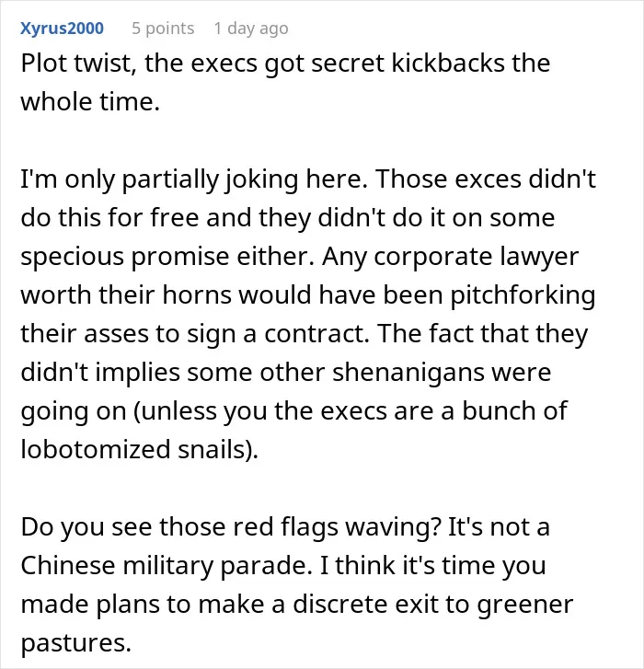
Task: Click the '5 points' score label
Action: 163,29
